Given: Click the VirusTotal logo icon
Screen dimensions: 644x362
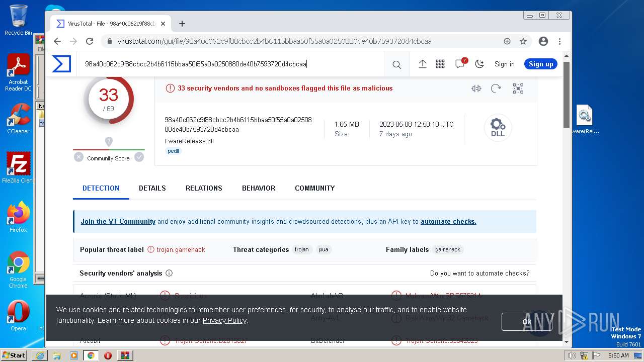Looking at the screenshot, I should [61, 64].
